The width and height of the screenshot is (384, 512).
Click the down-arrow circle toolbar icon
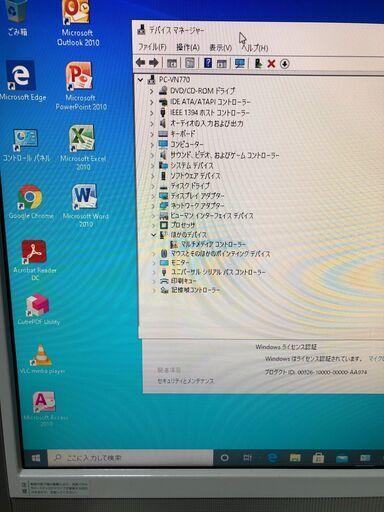[284, 64]
